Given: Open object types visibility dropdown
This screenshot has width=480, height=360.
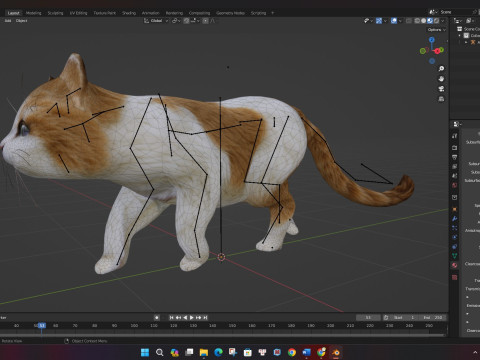Looking at the screenshot, I should [x=368, y=21].
